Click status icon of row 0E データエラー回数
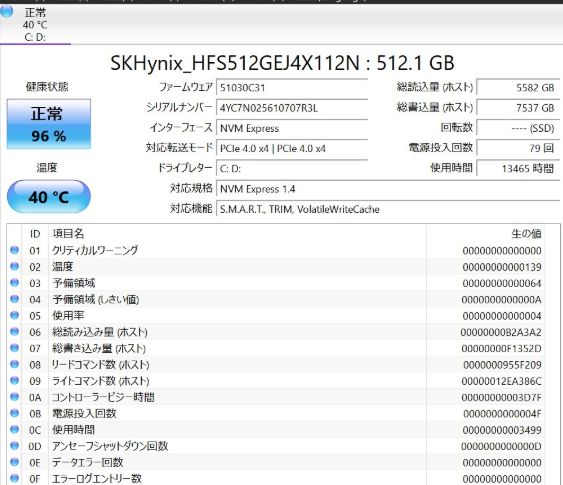This screenshot has width=563, height=485. tap(14, 462)
